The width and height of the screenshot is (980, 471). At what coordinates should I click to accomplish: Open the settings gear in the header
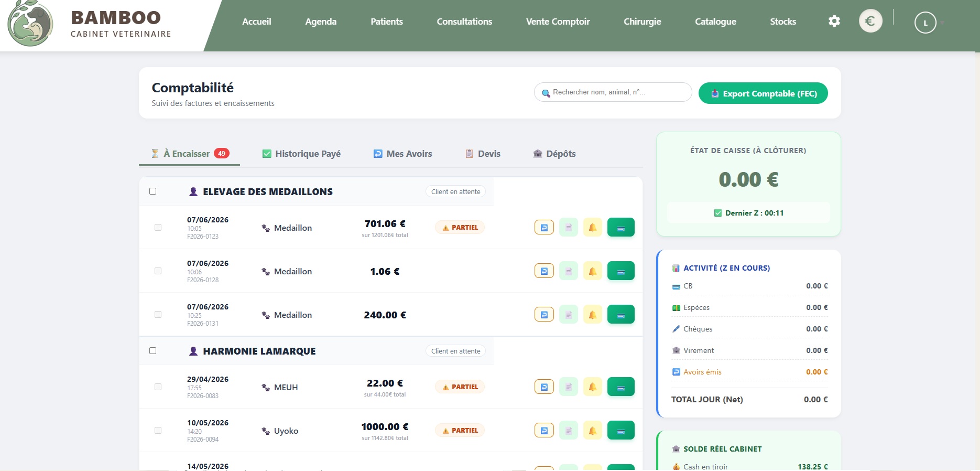click(x=834, y=21)
